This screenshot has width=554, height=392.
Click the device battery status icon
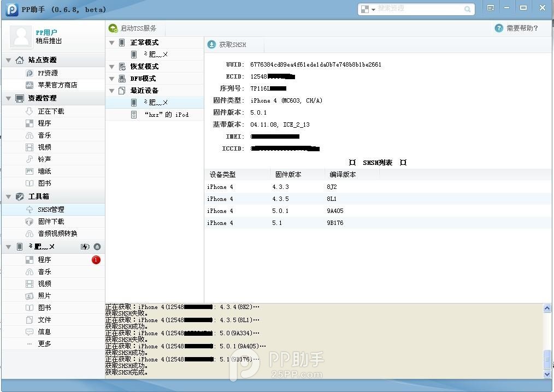click(x=85, y=247)
